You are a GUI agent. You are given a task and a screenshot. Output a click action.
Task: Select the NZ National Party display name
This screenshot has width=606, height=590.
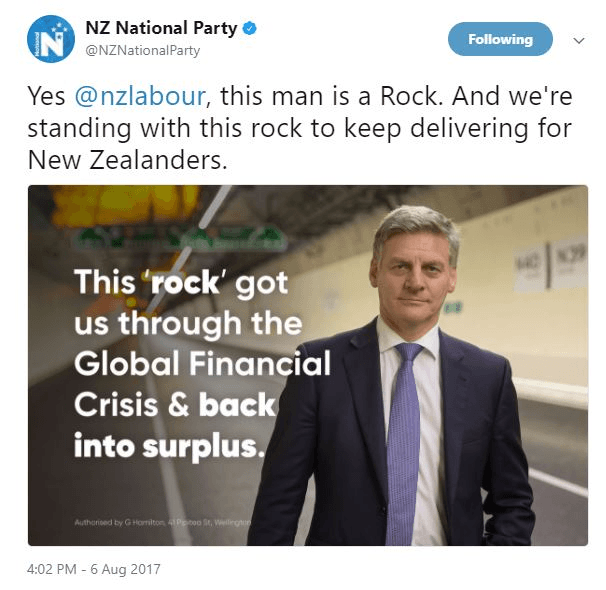click(161, 28)
